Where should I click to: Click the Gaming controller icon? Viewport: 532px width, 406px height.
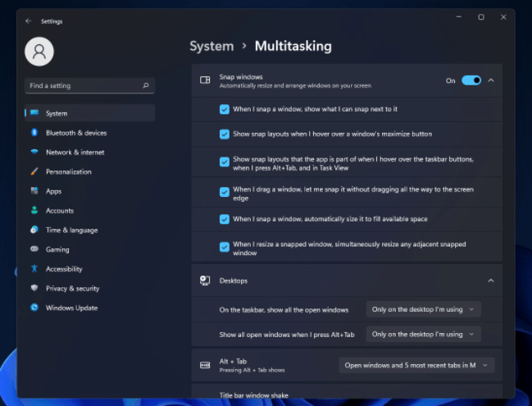[x=34, y=249]
